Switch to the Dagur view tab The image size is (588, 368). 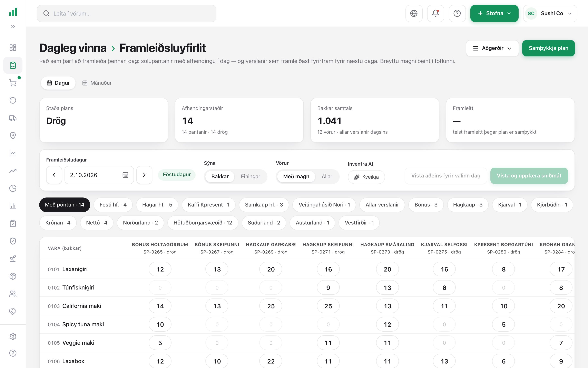[58, 83]
